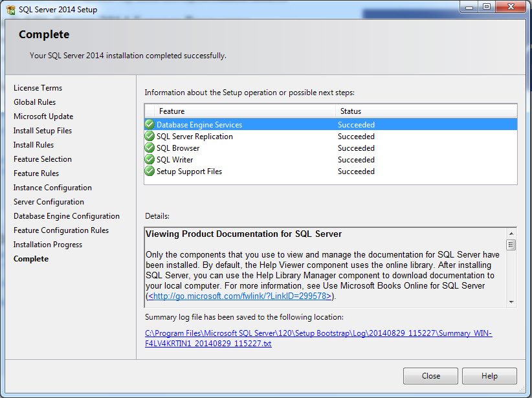Sort by the Status column header

[x=426, y=111]
